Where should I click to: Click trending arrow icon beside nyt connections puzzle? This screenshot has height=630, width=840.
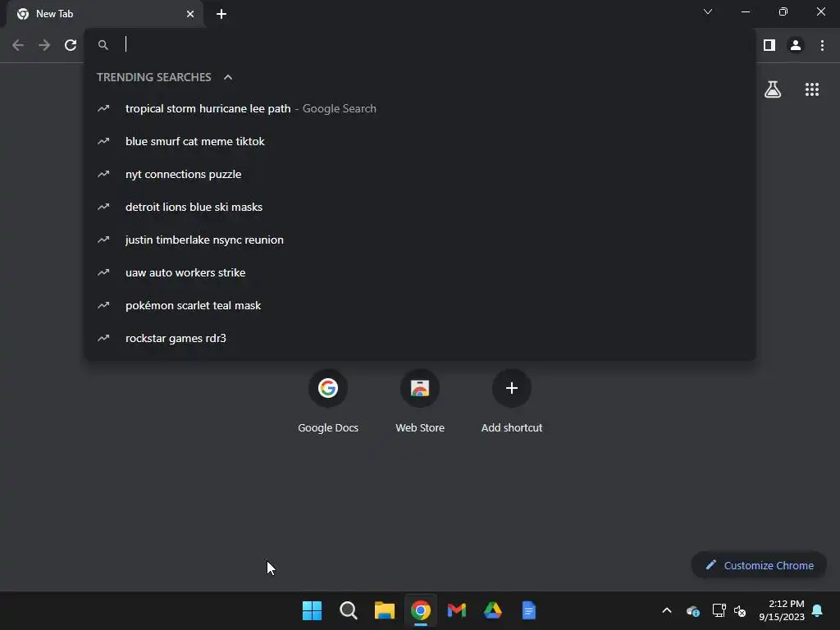[x=103, y=174]
